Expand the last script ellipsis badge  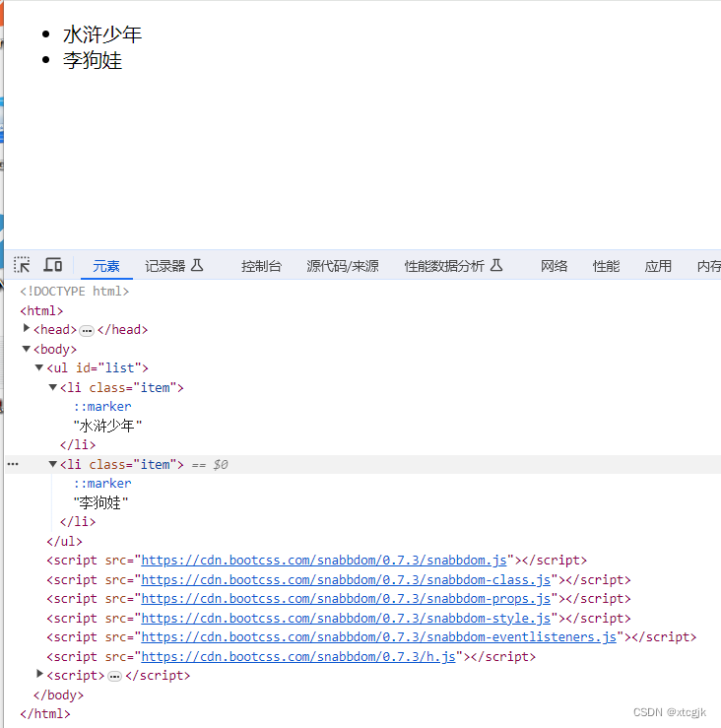point(114,677)
